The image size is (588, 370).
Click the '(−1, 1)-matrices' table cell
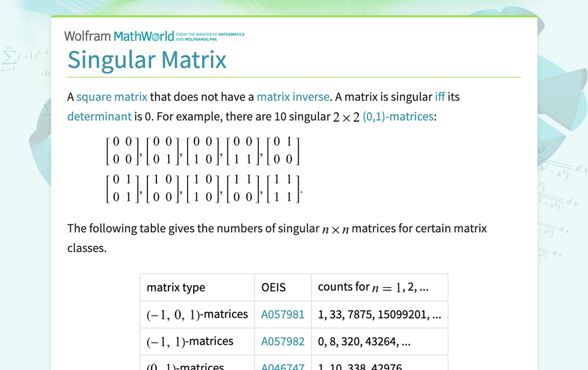[197, 341]
